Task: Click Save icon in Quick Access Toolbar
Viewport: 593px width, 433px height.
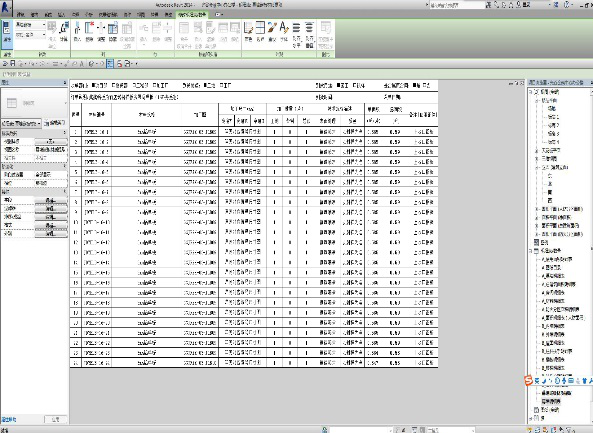Action: [12, 64]
